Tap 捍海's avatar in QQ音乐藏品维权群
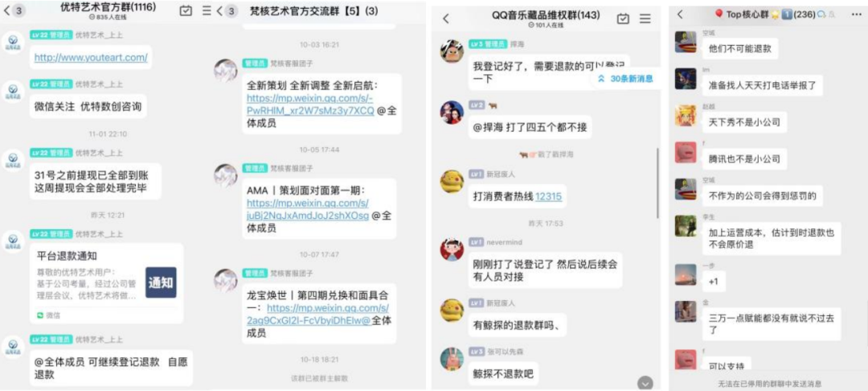Screen dimensions: 868x391 [452, 51]
